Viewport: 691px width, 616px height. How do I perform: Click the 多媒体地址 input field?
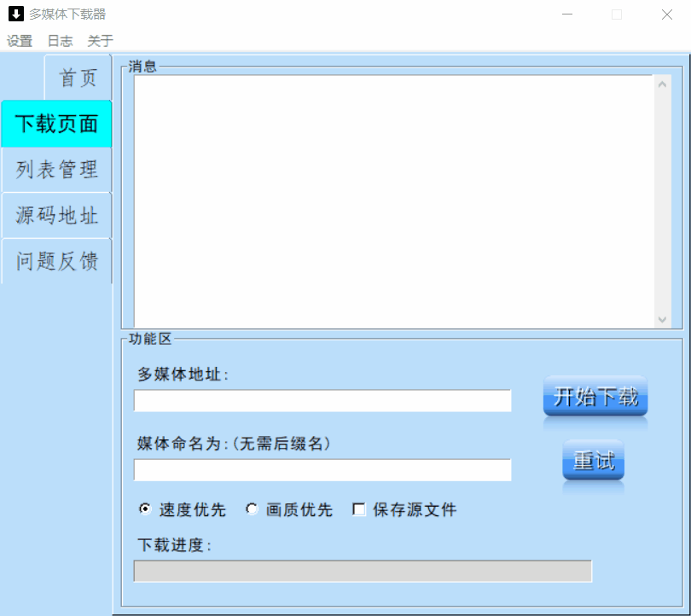tap(322, 400)
